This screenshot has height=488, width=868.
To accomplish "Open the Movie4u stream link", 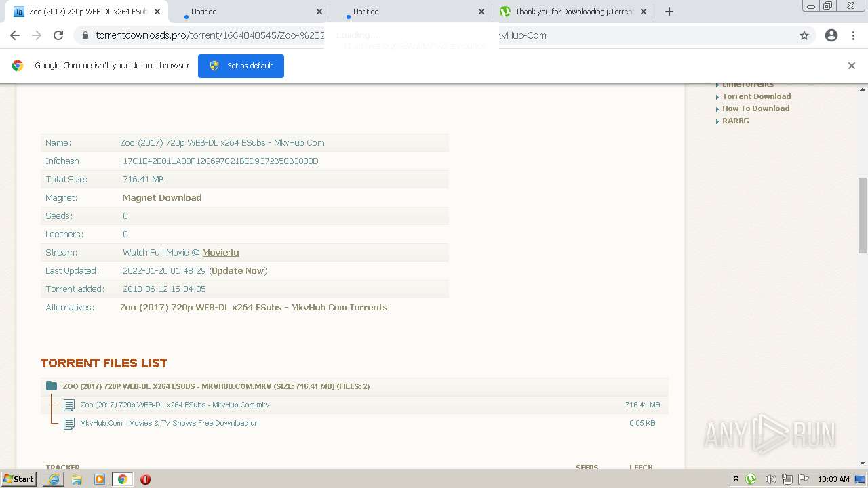I will (x=220, y=253).
